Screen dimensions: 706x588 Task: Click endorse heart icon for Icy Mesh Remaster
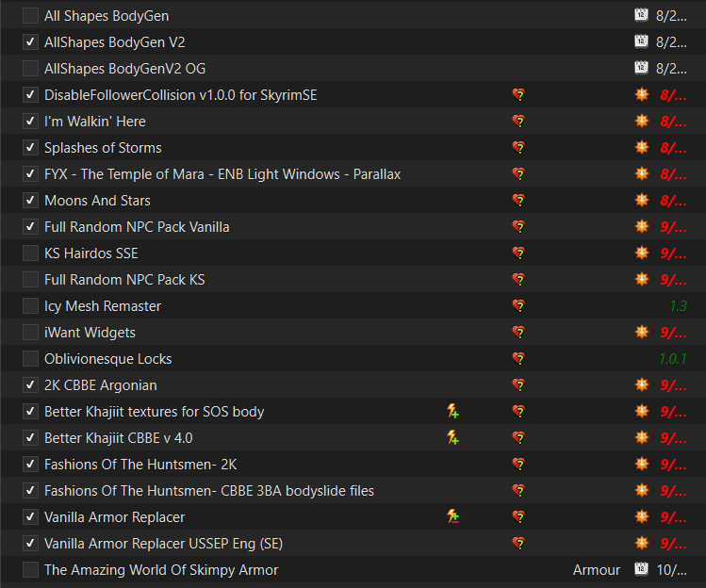[x=518, y=306]
